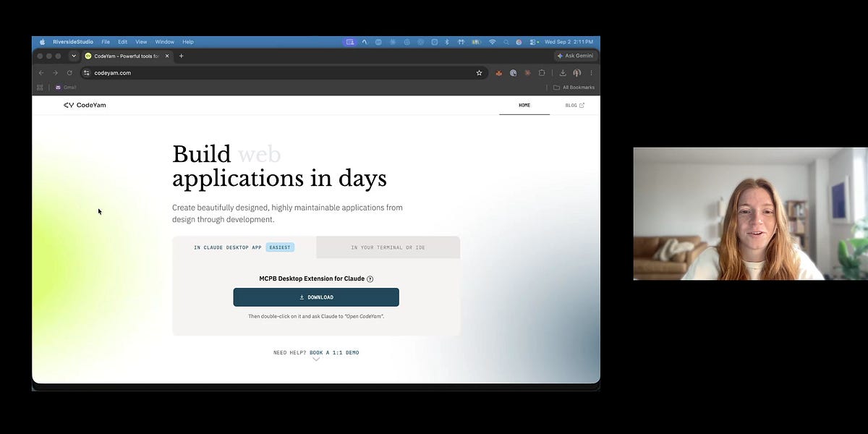Open the Window menu
The image size is (868, 434).
(x=165, y=42)
